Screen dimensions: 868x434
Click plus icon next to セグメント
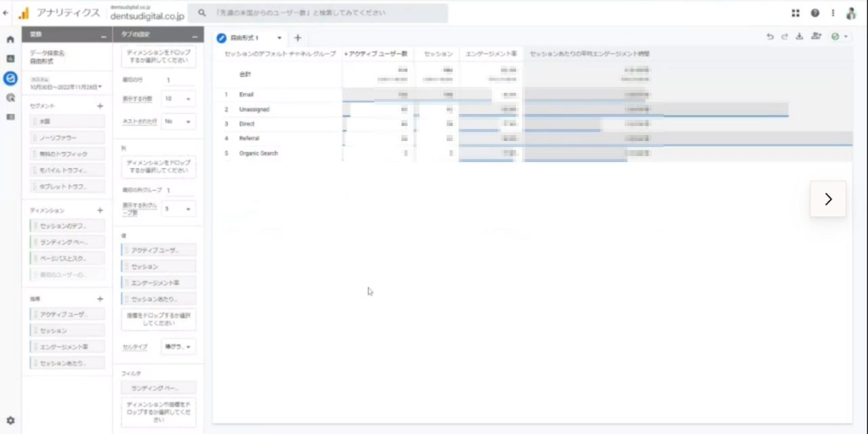point(100,106)
